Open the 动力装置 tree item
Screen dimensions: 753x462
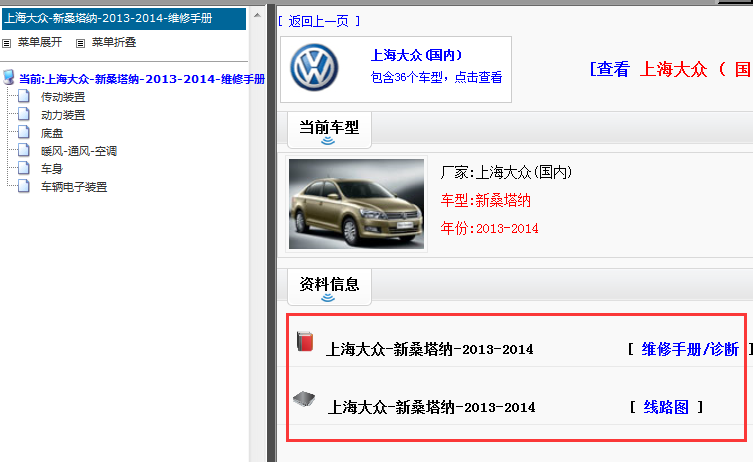(63, 115)
